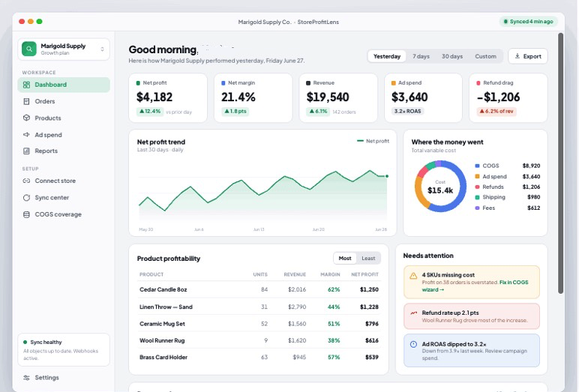Open COGS coverage page
The image size is (579, 392).
[x=64, y=214]
